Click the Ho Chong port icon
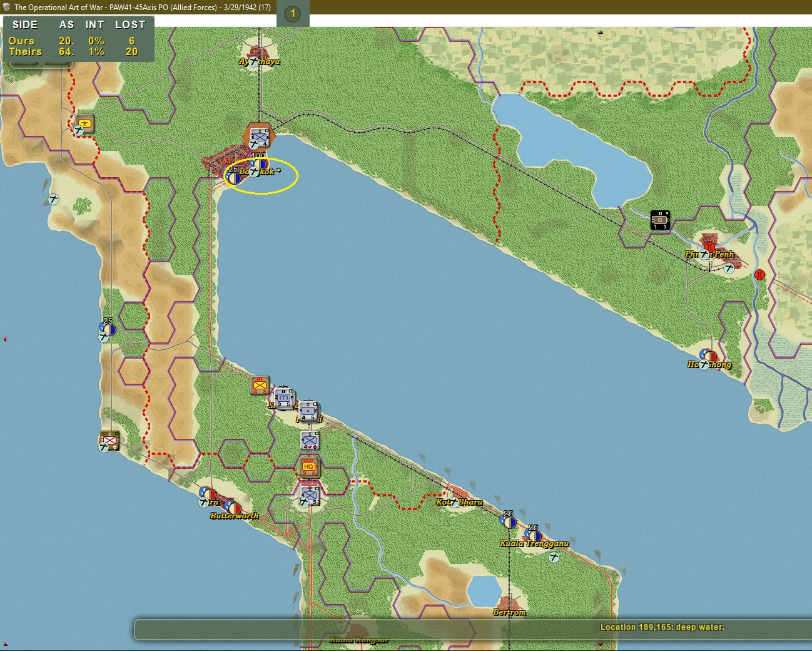This screenshot has height=651, width=812. pyautogui.click(x=708, y=356)
